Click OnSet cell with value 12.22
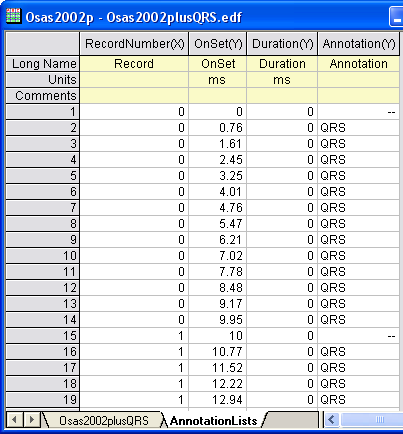The width and height of the screenshot is (403, 434). [218, 384]
